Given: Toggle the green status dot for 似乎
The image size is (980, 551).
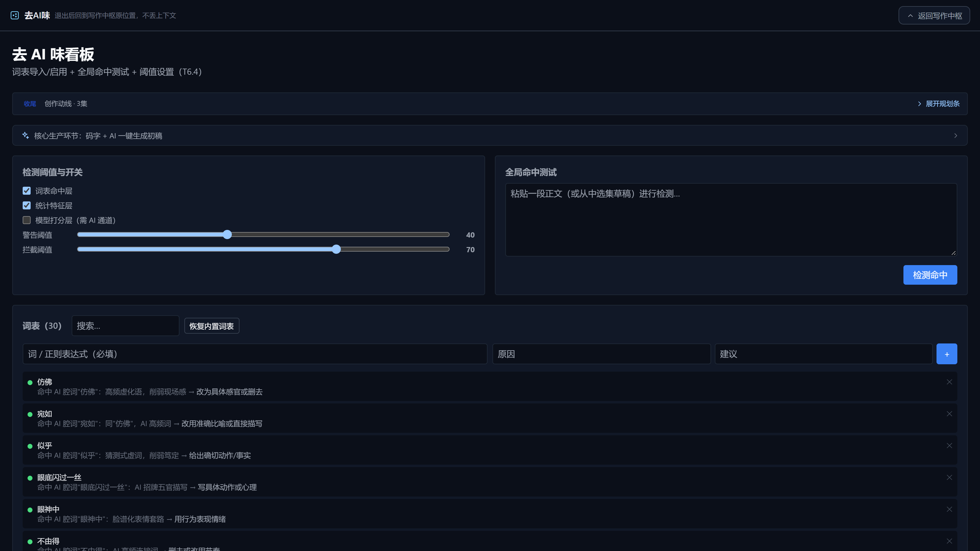Looking at the screenshot, I should pyautogui.click(x=30, y=446).
